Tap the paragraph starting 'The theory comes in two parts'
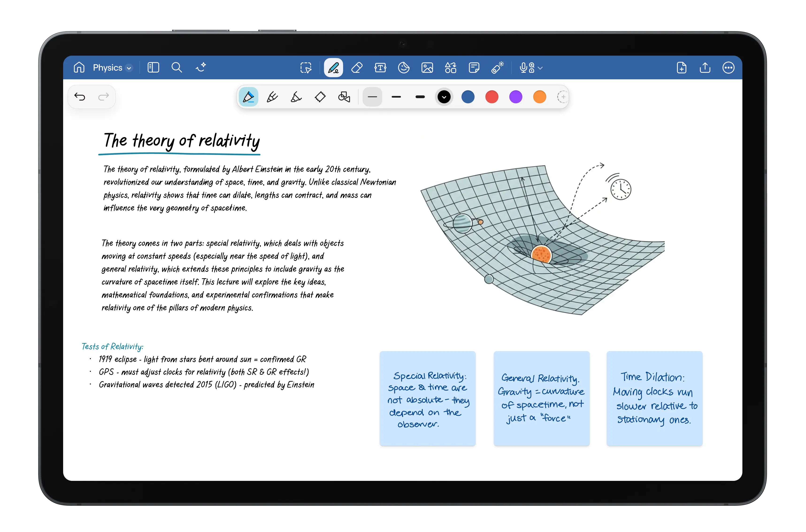Screen dimensions: 806x532 (x=223, y=276)
